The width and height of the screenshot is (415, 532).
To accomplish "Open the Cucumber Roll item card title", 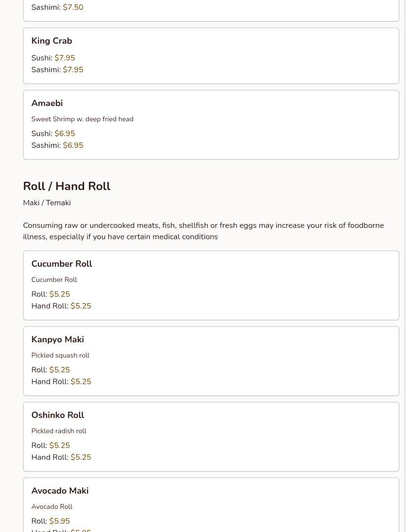I will (61, 264).
